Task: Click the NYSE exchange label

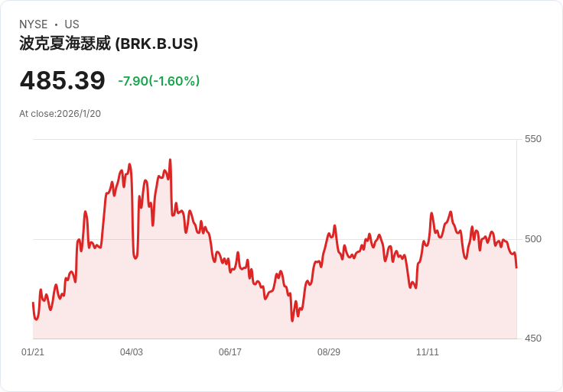Action: coord(33,24)
